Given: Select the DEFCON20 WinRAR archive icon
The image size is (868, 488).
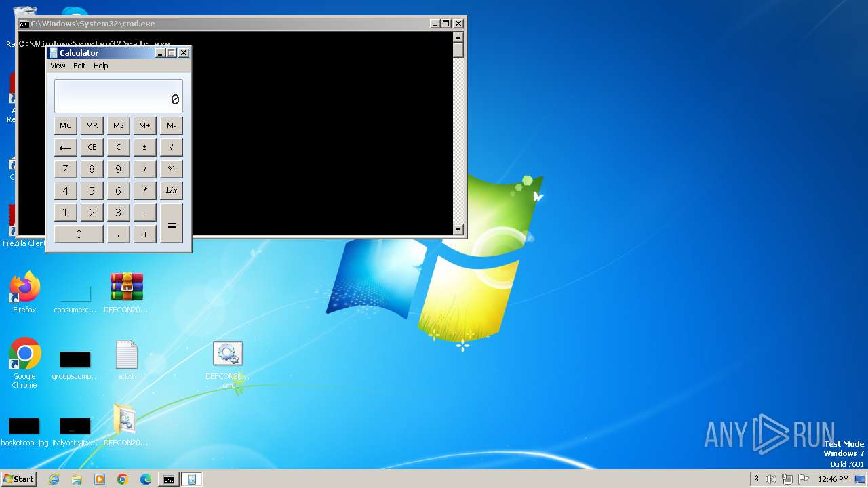Looking at the screenshot, I should (x=126, y=293).
